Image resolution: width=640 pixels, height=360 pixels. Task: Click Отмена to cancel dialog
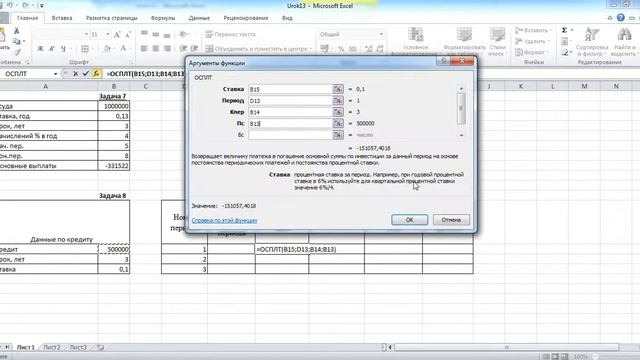pos(451,220)
